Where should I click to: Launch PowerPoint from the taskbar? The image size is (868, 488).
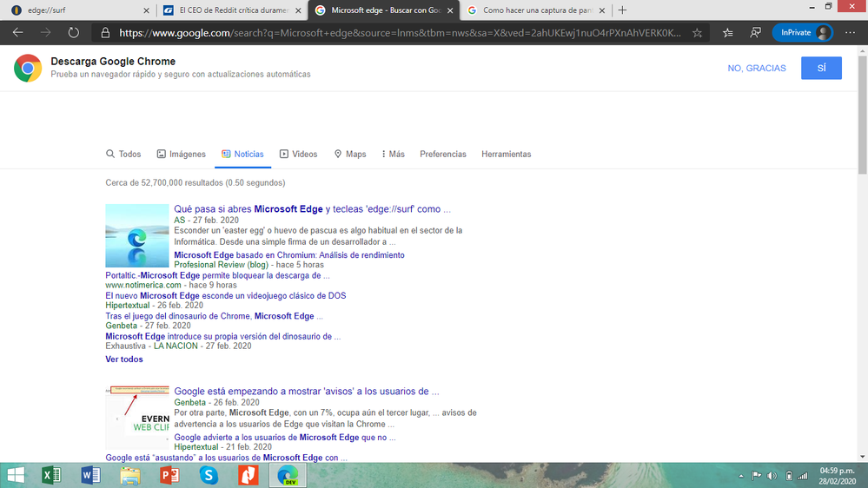(x=169, y=475)
